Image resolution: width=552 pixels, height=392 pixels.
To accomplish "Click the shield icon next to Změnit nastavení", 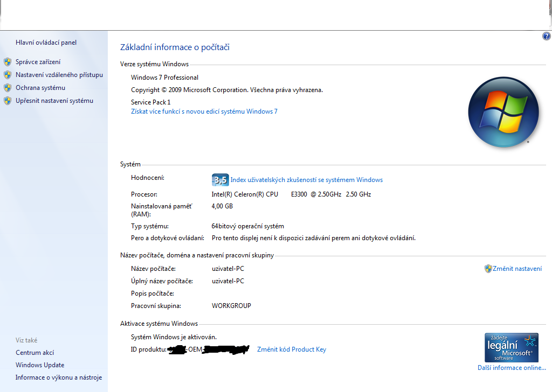I will click(488, 269).
